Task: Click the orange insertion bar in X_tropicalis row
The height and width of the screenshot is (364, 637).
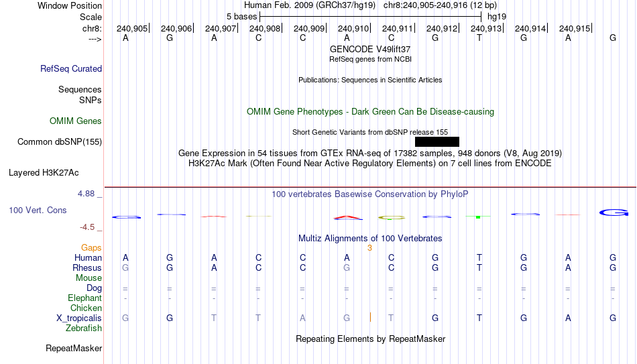Action: 370,317
